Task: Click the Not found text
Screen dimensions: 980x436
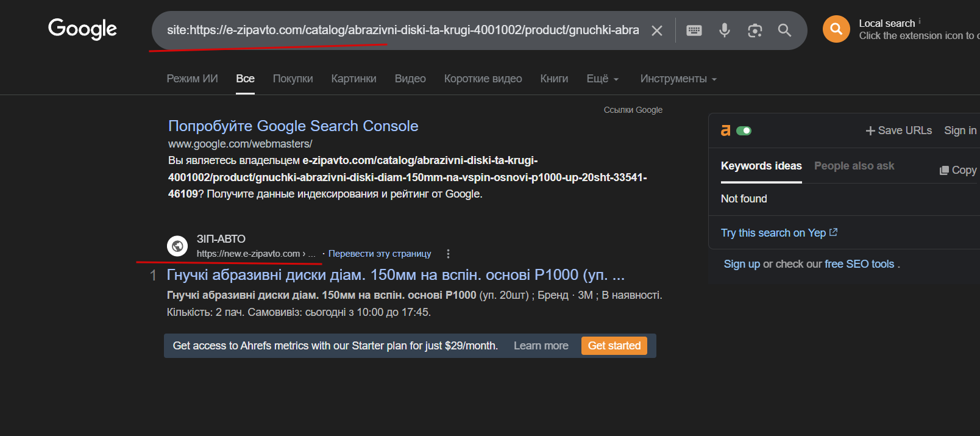Action: click(x=744, y=199)
